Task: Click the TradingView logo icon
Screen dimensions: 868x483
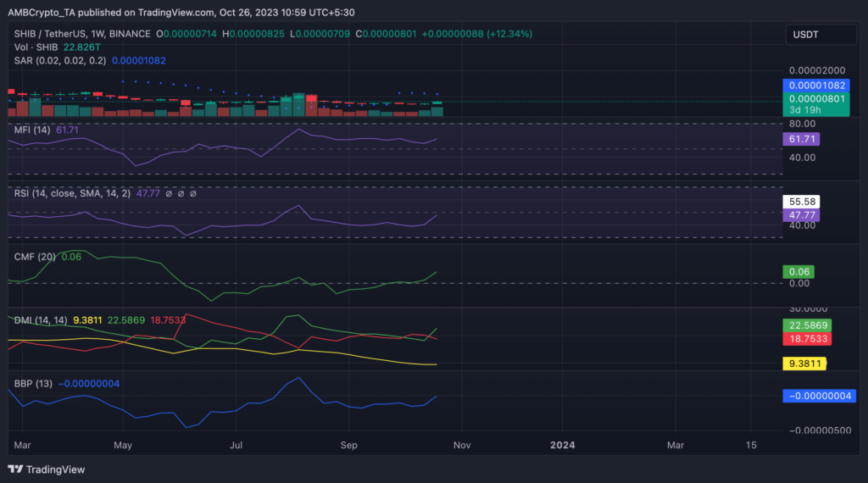Action: (15, 469)
